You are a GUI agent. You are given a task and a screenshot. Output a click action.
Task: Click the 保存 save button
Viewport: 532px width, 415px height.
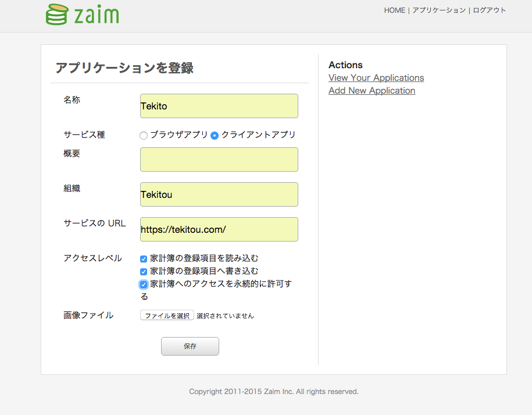tap(190, 346)
